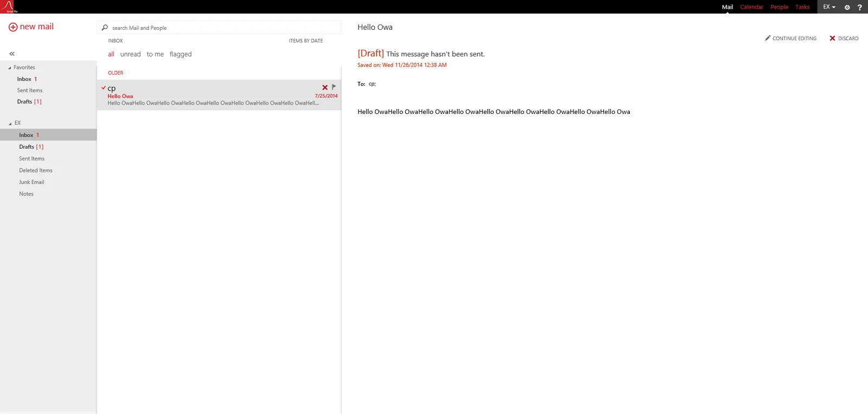Discard the draft message
This screenshot has width=868, height=414.
(x=844, y=39)
